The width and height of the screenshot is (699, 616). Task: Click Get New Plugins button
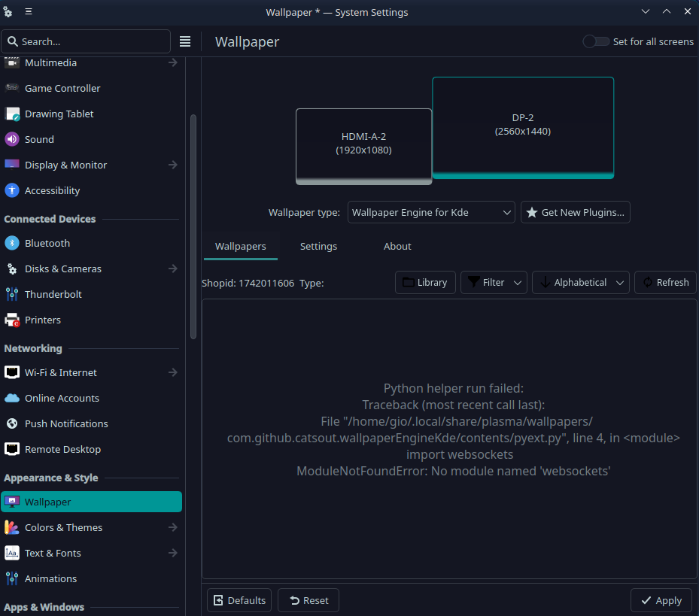[575, 212]
